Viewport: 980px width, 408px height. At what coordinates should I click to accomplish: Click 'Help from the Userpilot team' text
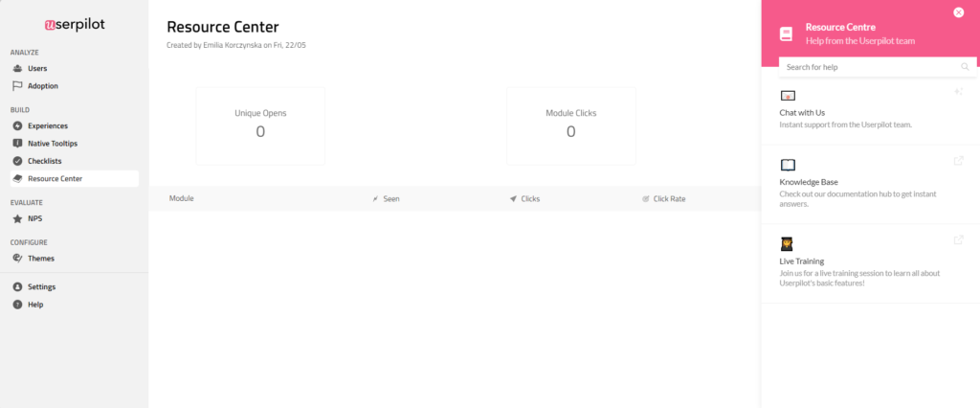860,40
